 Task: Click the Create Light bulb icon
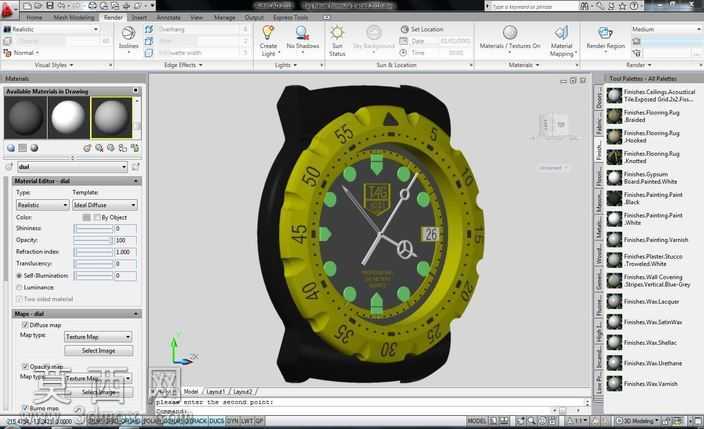point(268,33)
